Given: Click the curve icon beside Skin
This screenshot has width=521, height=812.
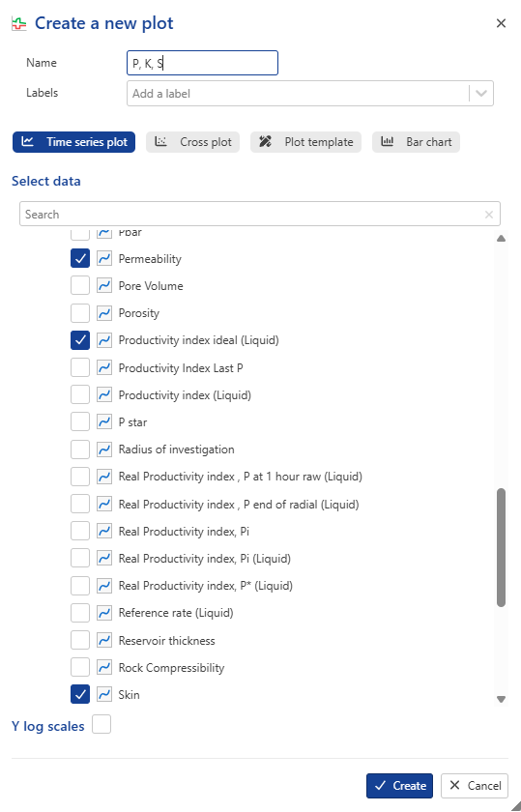Looking at the screenshot, I should (x=104, y=694).
